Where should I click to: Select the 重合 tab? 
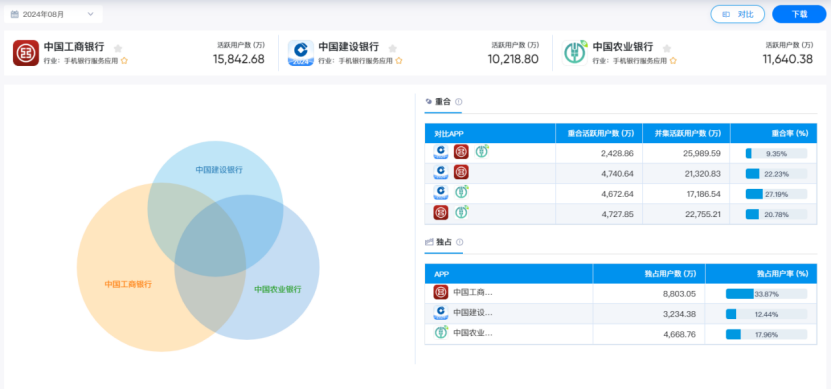click(443, 102)
